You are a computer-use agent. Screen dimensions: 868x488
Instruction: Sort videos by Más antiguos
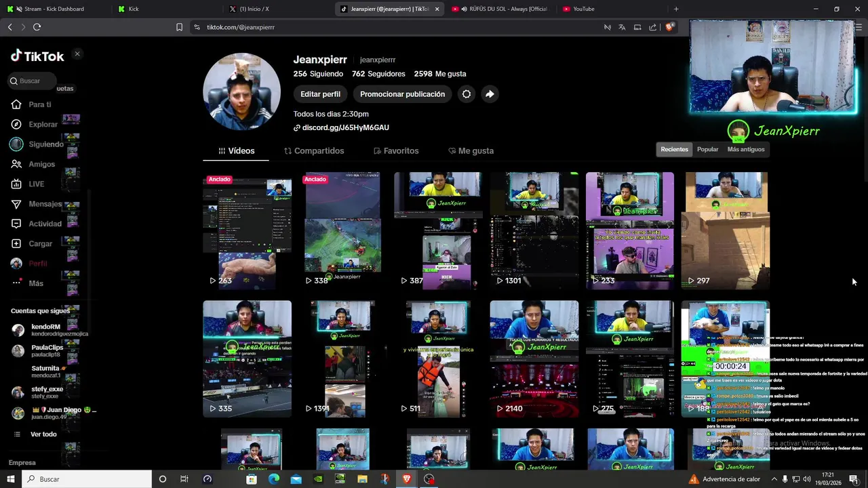[746, 149]
